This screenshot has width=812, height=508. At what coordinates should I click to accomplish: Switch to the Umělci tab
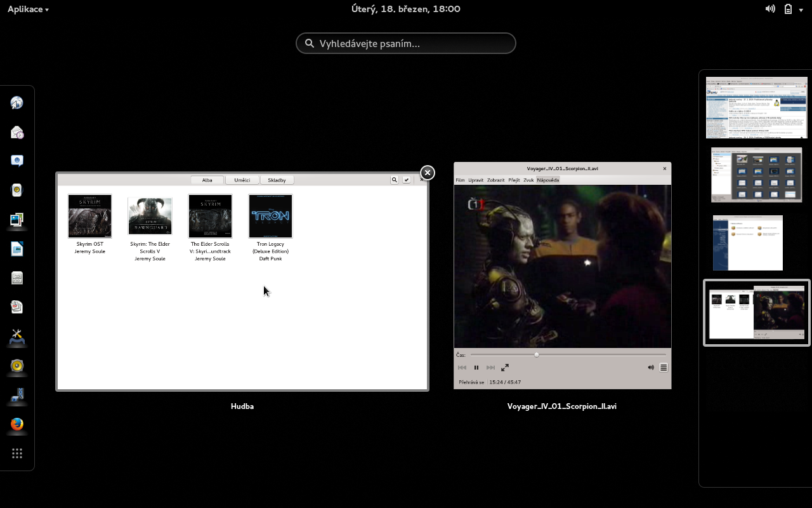pyautogui.click(x=242, y=180)
